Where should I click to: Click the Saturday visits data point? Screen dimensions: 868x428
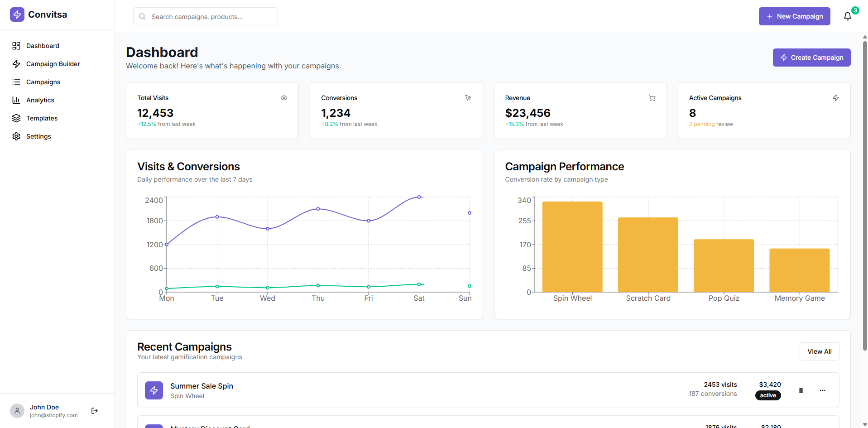[419, 197]
